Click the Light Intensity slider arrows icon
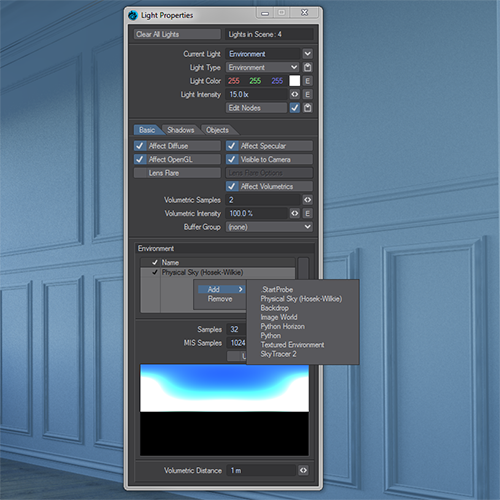This screenshot has height=500, width=500. [x=294, y=94]
